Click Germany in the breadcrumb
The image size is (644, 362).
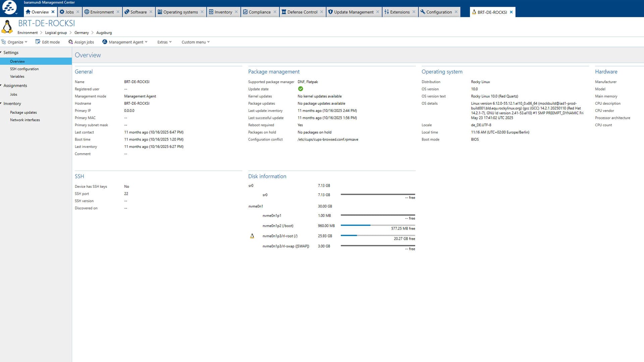click(x=82, y=33)
